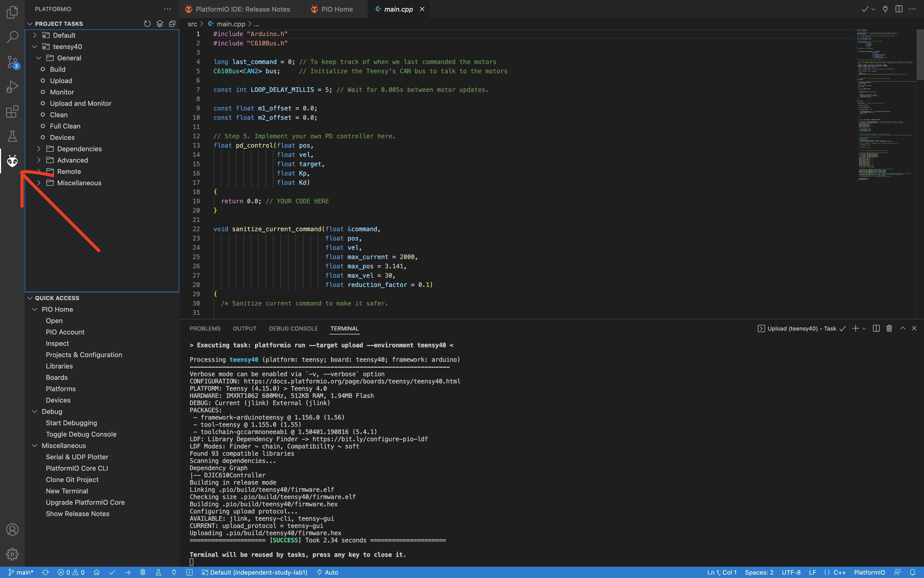Expand the Advanced folder
Viewport: 924px width, 578px height.
[39, 160]
